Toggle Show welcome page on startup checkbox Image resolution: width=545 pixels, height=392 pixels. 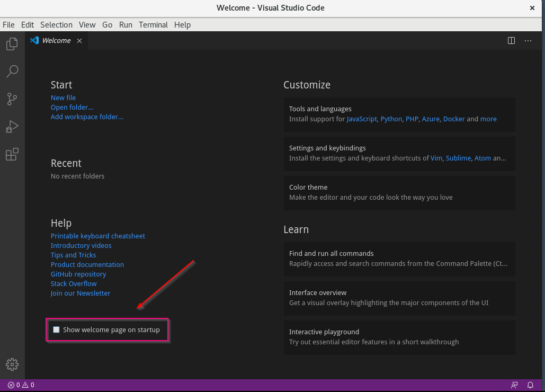56,329
